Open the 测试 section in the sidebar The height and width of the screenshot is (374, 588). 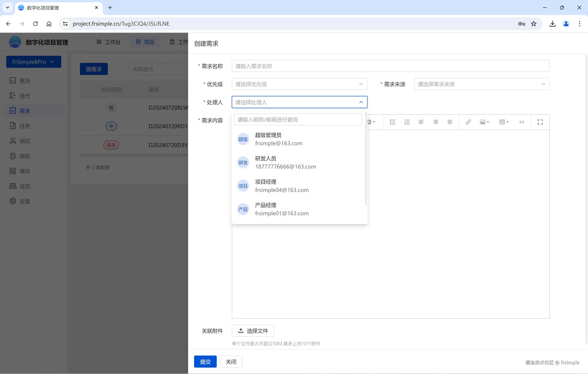point(25,141)
